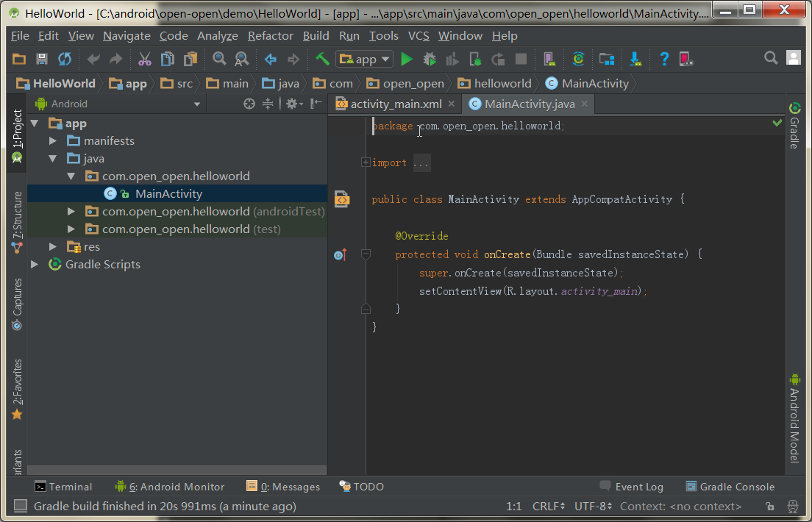Open the Refactor menu
Viewport: 812px width, 522px height.
pos(270,35)
